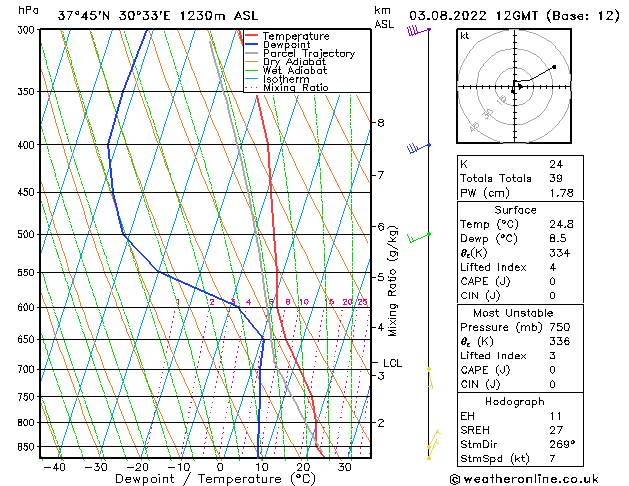Click the yellow wind barb near 700 hPa
The width and height of the screenshot is (629, 486).
430,378
